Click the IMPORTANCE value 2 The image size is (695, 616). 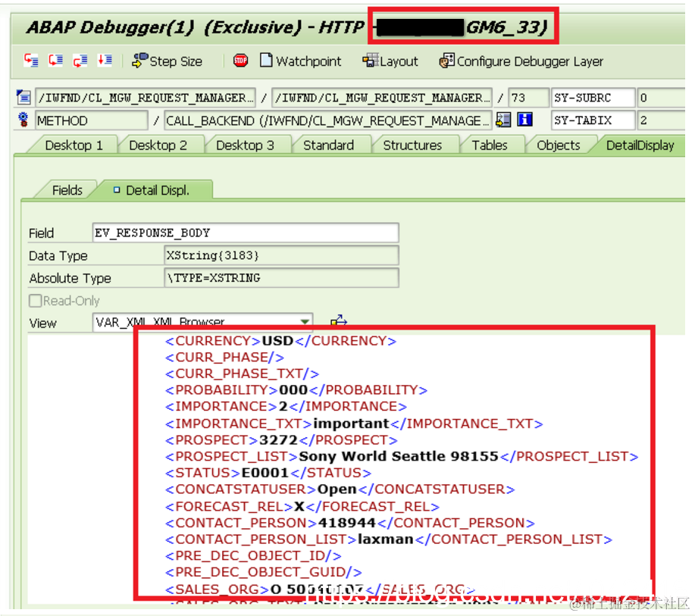[x=283, y=406]
